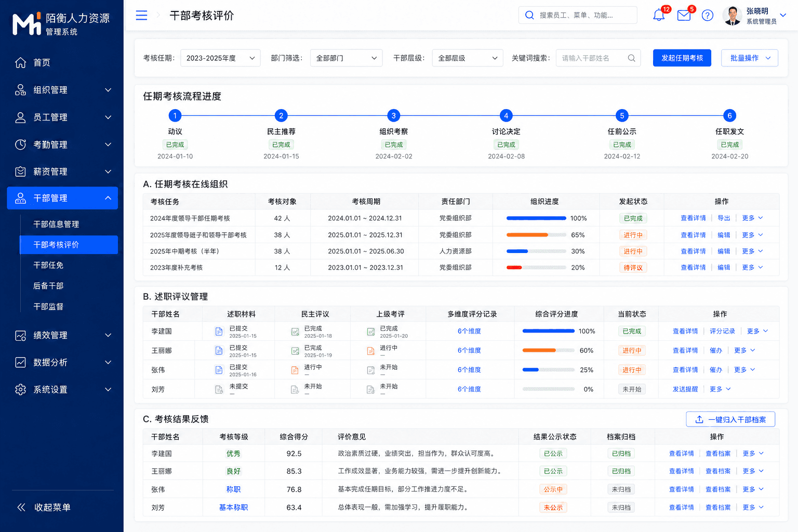This screenshot has width=798, height=532.
Task: Click the 收起菜单 double-arrow icon
Action: [x=21, y=507]
